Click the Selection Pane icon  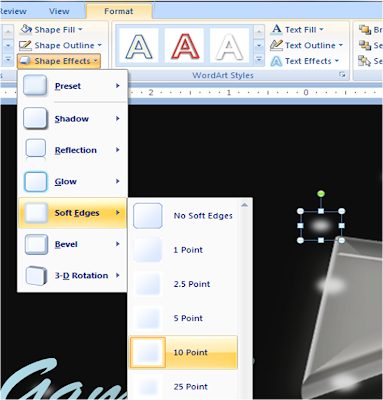pos(365,61)
